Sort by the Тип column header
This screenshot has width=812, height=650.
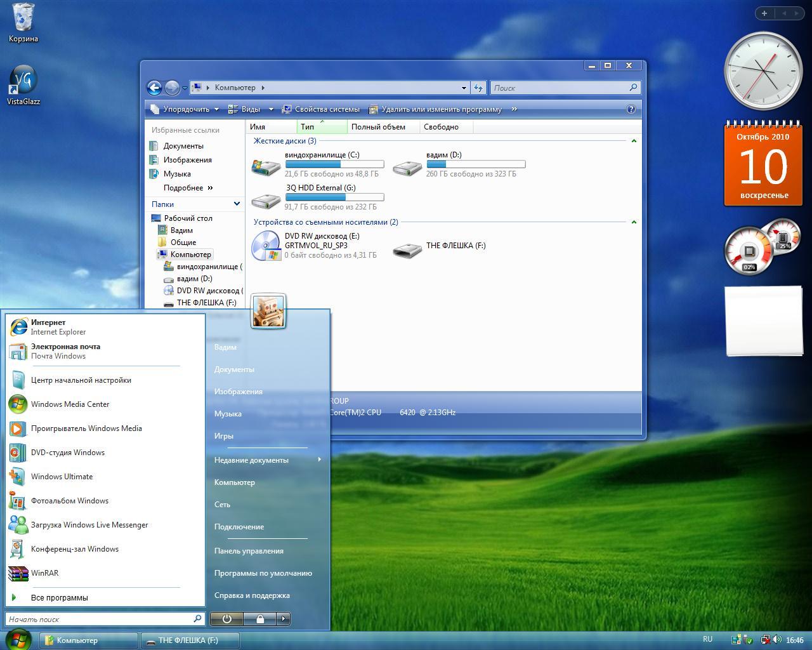[322, 127]
